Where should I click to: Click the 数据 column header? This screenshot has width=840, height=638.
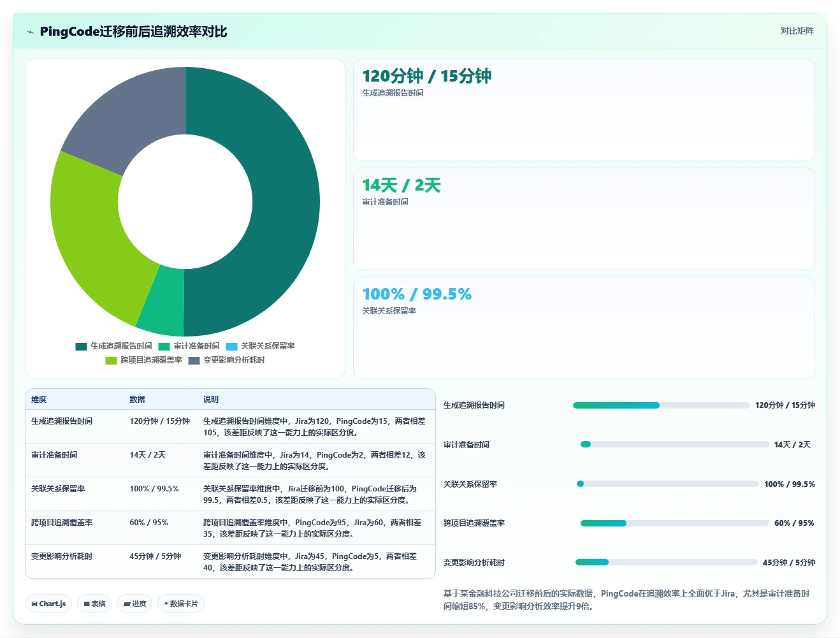tap(137, 400)
